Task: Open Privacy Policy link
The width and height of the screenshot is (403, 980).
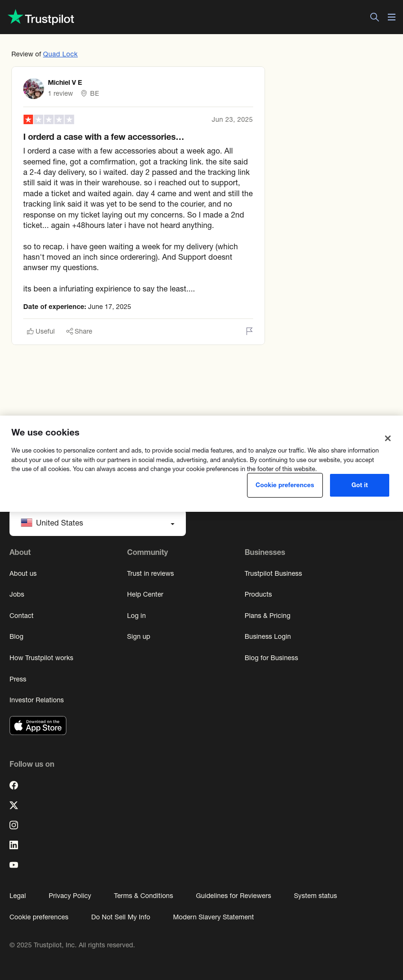Action: (70, 896)
